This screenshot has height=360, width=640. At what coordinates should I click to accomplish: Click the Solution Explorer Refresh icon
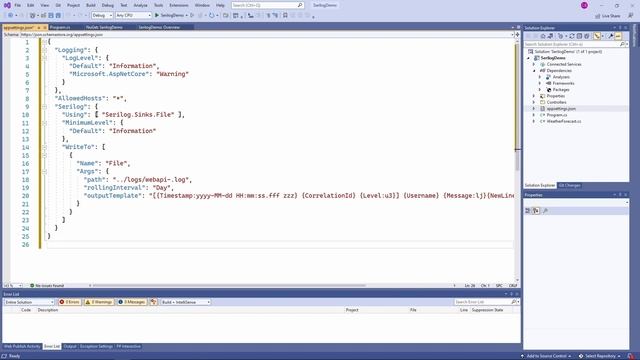click(572, 36)
